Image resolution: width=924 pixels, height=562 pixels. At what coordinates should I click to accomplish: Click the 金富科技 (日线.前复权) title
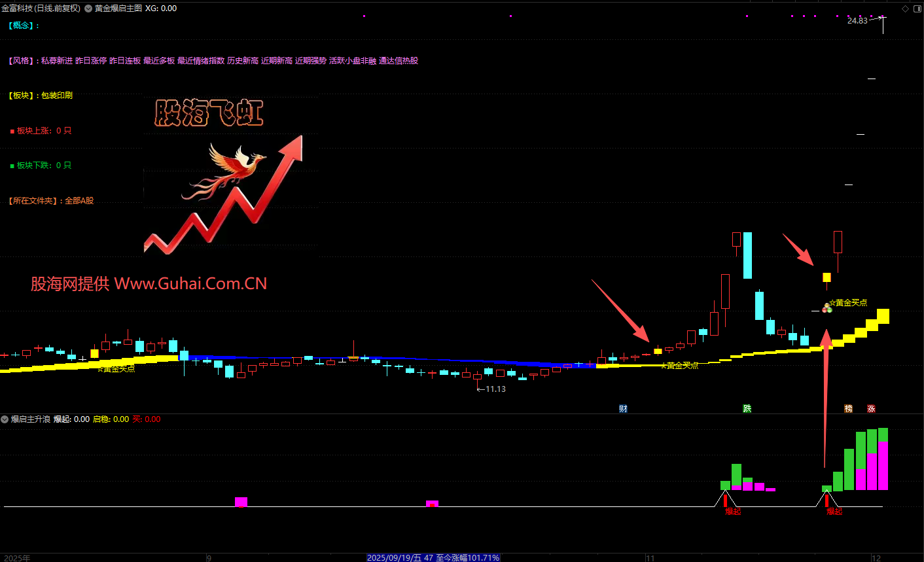(x=41, y=9)
